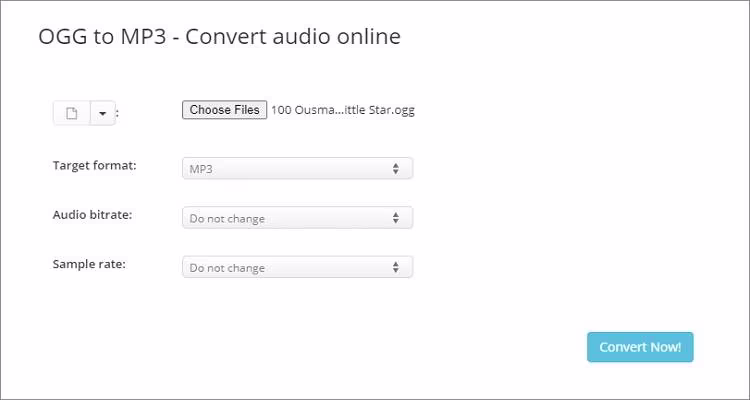Screen dimensions: 750x400
Task: Click the colon after the file source button
Action: 118,114
